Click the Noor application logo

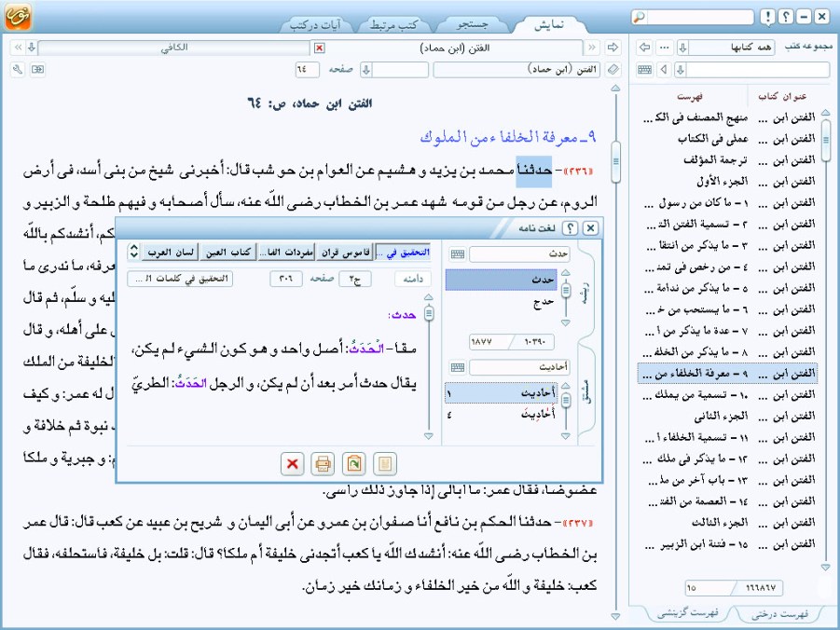tap(18, 16)
